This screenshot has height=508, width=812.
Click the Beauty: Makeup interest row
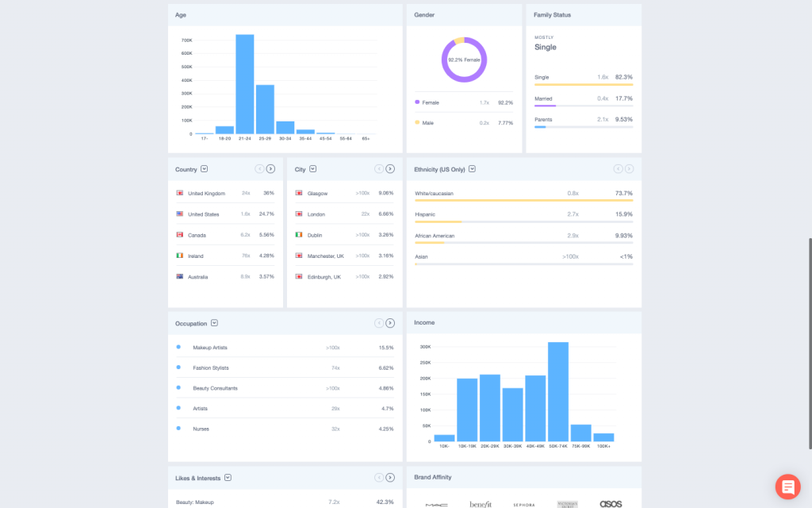(x=285, y=502)
